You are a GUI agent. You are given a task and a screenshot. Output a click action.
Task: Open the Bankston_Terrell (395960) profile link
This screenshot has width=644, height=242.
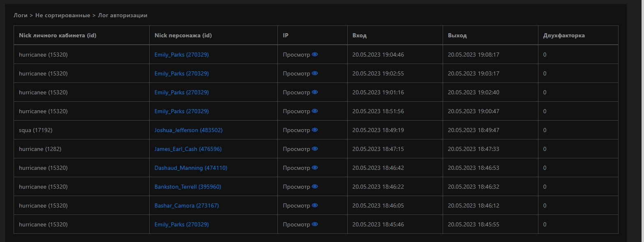pyautogui.click(x=187, y=187)
